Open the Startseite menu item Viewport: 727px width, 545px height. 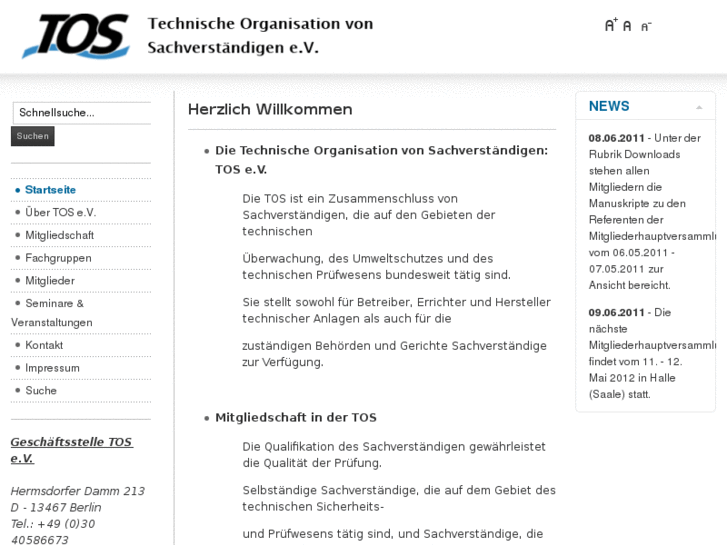[50, 190]
